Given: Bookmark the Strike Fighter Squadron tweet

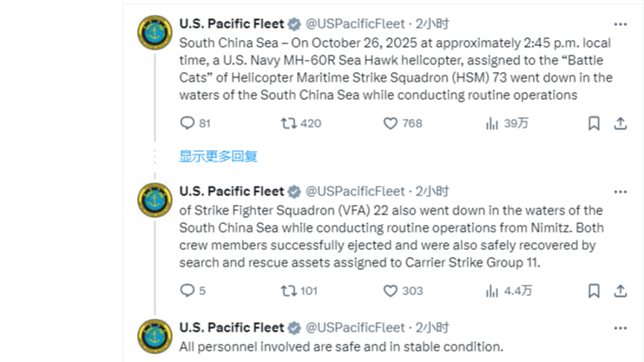Looking at the screenshot, I should 594,291.
